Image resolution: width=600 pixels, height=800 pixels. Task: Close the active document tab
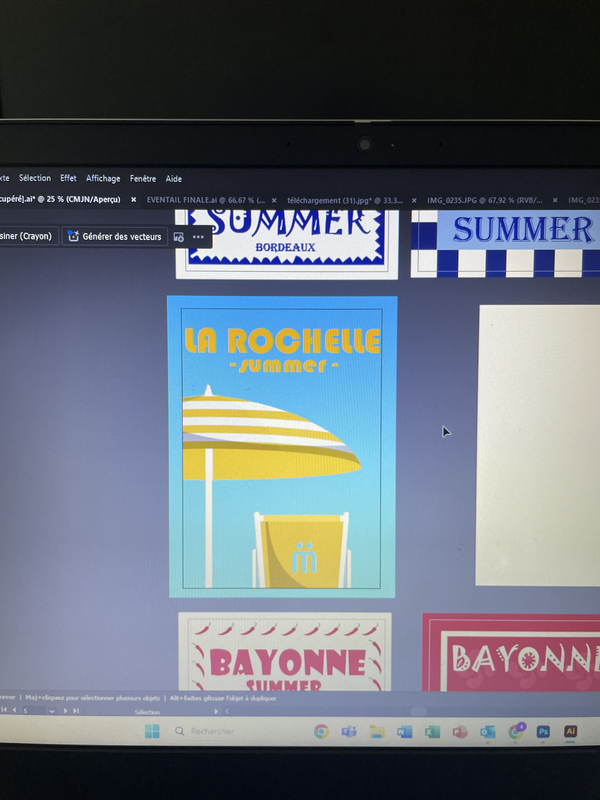coord(133,200)
